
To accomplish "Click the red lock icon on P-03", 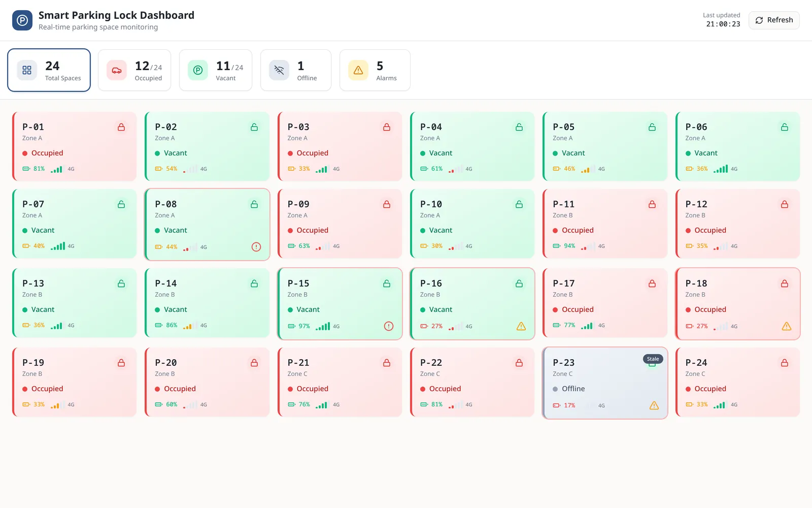I will click(x=387, y=127).
